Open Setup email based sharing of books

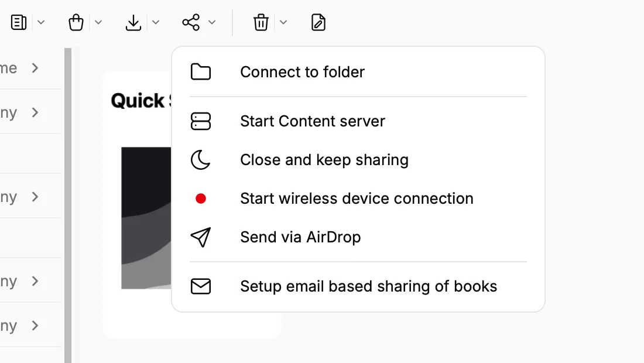click(x=358, y=286)
